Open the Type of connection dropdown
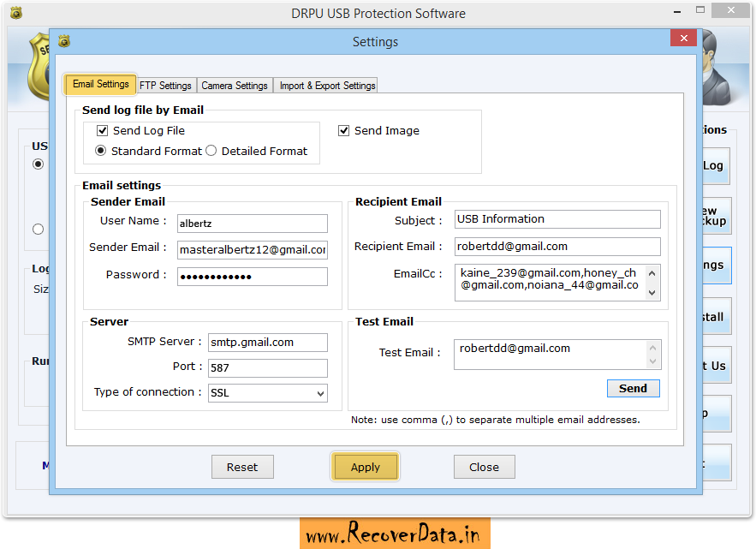756x549 pixels. [268, 393]
